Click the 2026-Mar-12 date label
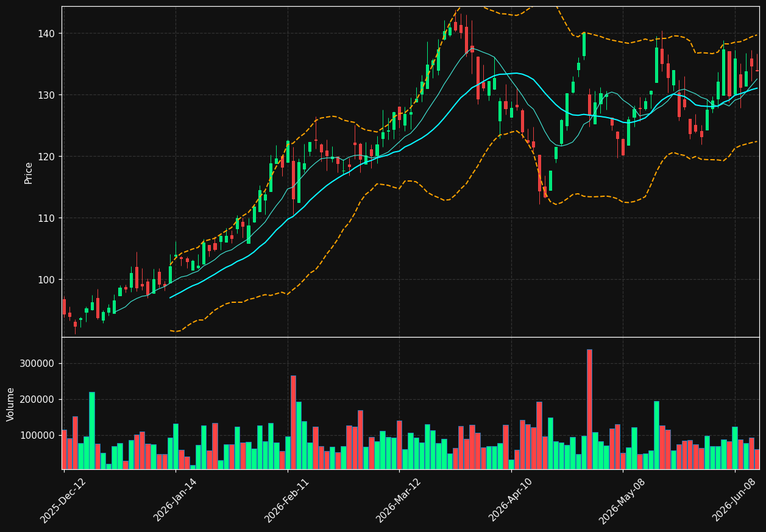Viewport: 766px width, 532px height. tap(399, 500)
